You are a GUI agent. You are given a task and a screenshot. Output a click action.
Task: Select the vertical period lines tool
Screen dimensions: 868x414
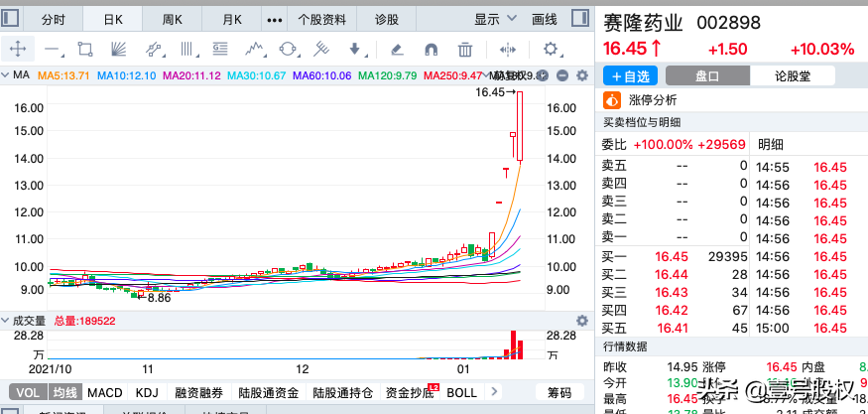[188, 50]
